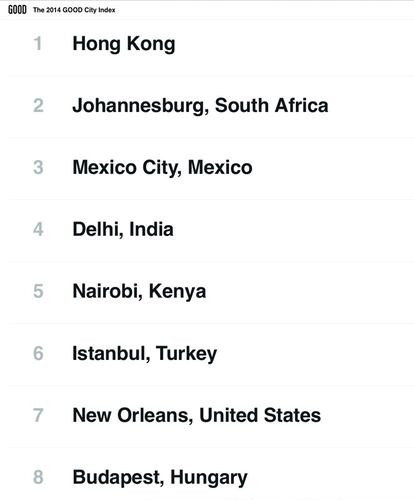
Task: Select New Orleans, United States
Action: coord(197,415)
